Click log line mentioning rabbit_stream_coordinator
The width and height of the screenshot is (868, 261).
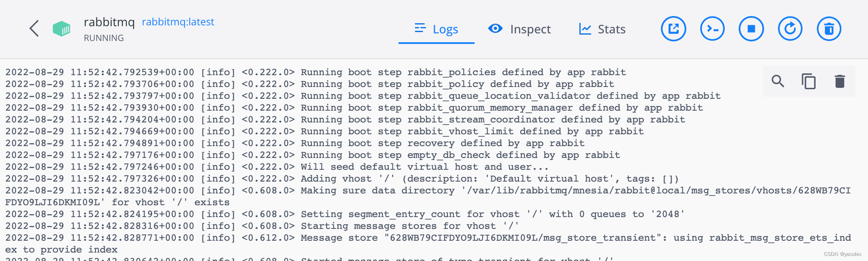(x=345, y=120)
